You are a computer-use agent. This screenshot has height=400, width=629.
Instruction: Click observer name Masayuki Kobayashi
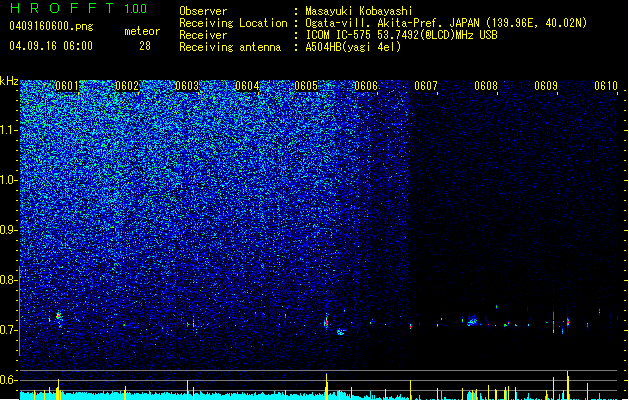click(x=359, y=11)
